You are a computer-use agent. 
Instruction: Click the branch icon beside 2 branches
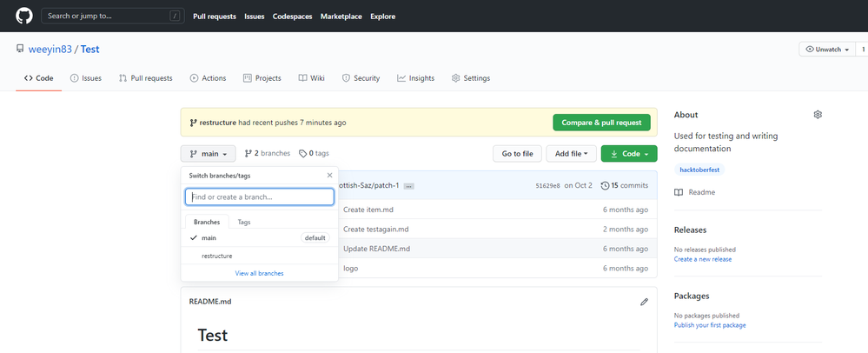coord(248,154)
